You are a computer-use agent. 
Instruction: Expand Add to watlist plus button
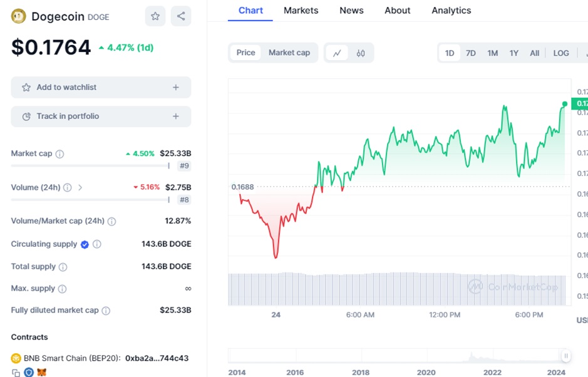(176, 88)
